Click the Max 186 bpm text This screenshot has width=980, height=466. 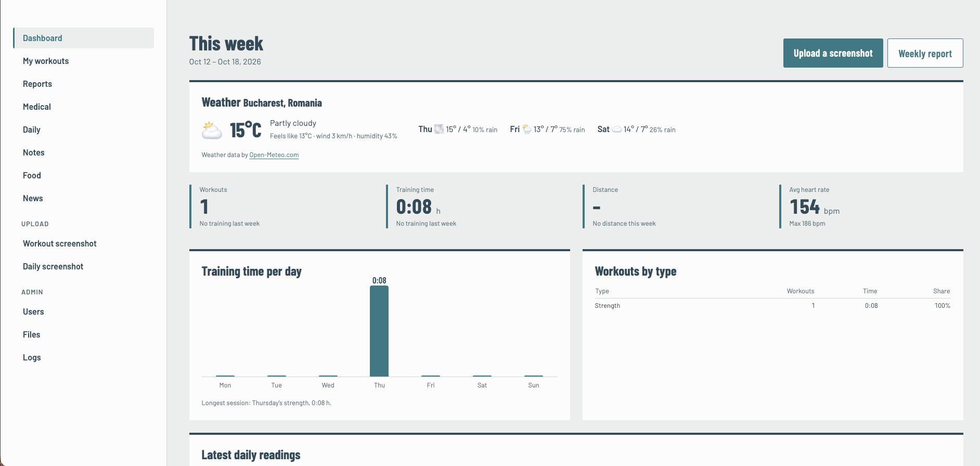(807, 224)
